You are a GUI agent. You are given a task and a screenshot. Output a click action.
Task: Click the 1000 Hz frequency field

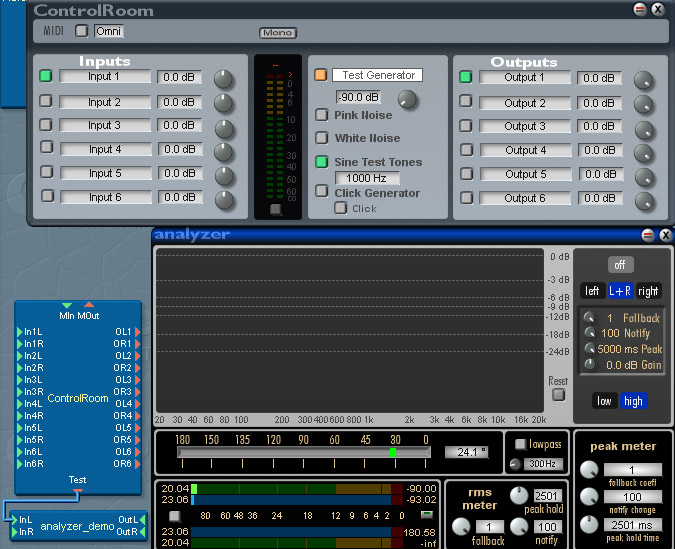(x=366, y=178)
